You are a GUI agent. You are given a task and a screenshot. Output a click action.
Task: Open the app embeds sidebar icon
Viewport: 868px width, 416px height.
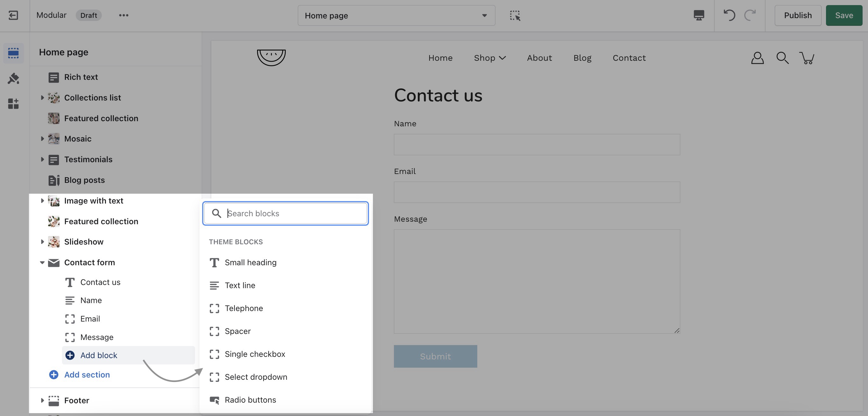13,104
